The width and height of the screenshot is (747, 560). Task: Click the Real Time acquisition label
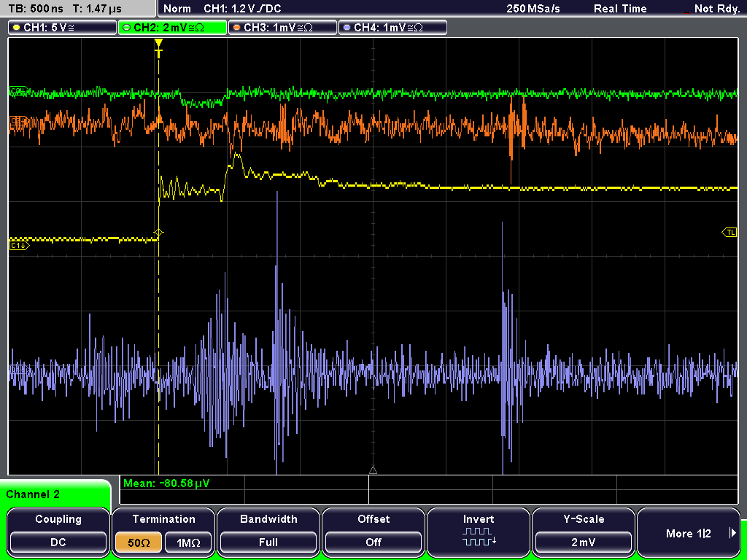tap(620, 9)
